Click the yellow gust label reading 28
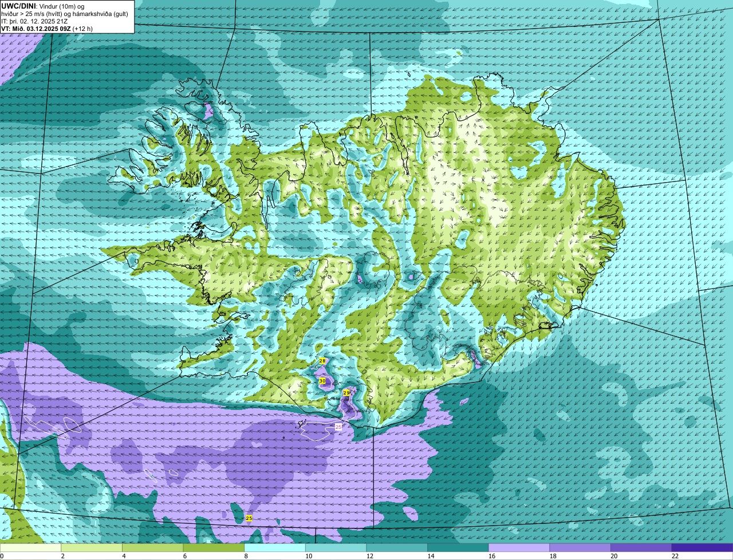 pyautogui.click(x=322, y=361)
